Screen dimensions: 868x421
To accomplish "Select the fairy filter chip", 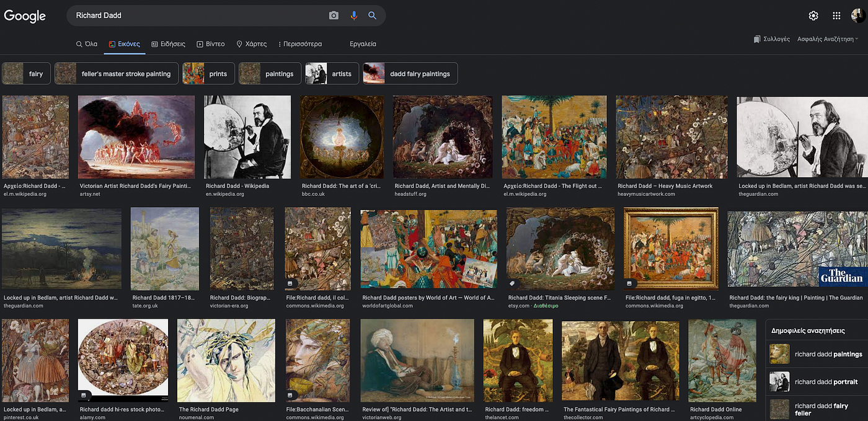I will pyautogui.click(x=26, y=73).
